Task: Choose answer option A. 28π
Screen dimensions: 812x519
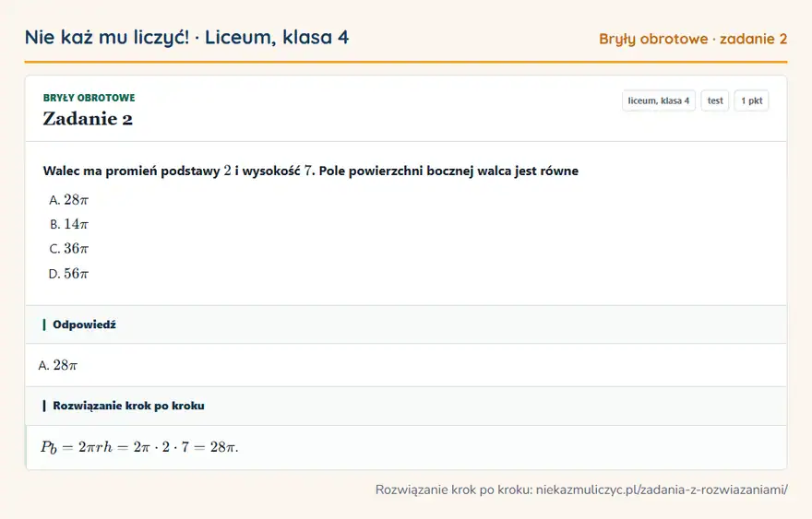Action: click(69, 200)
